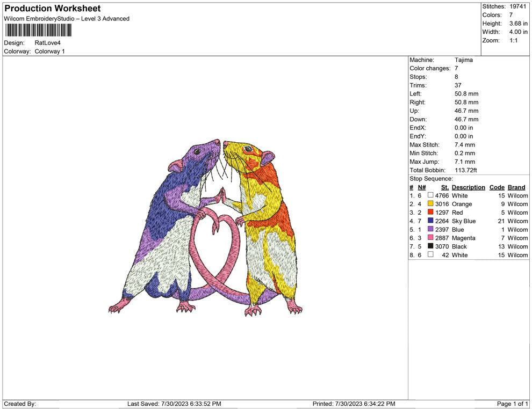
Task: Click the machine value 'Tajima'
Action: pyautogui.click(x=463, y=60)
